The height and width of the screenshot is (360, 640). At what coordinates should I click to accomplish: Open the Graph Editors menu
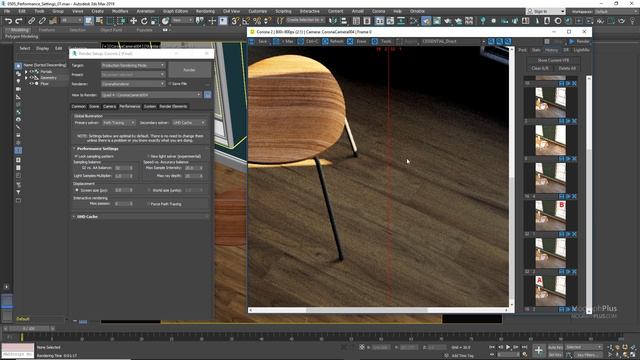(176, 11)
